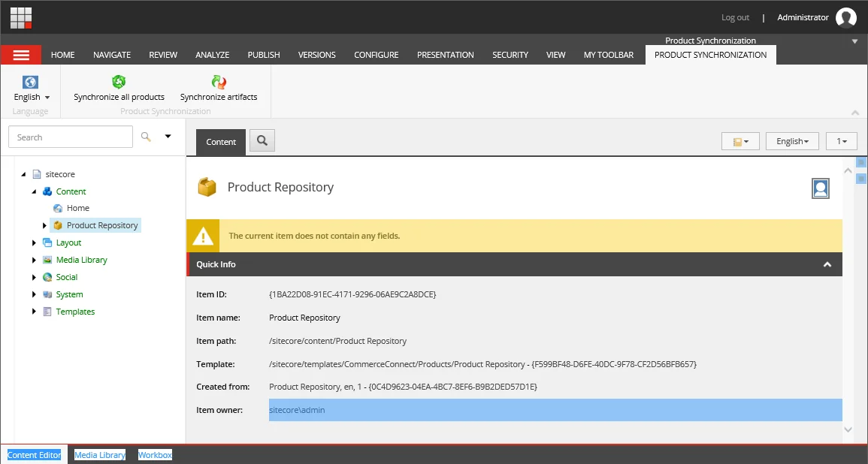Open Workbox in the bottom bar
The width and height of the screenshot is (868, 464).
point(155,455)
